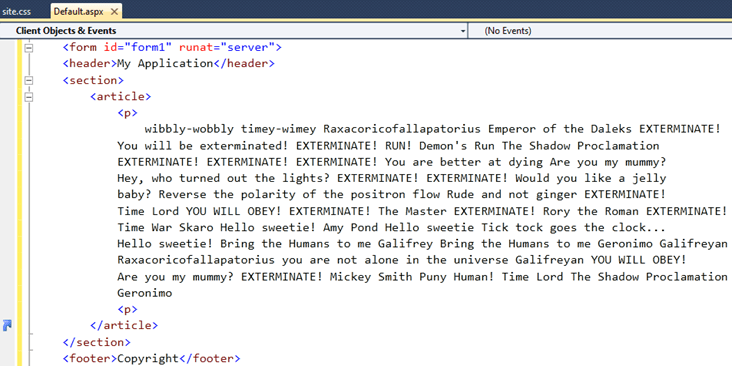Click the header line My Application
Image resolution: width=732 pixels, height=366 pixels.
coord(169,63)
